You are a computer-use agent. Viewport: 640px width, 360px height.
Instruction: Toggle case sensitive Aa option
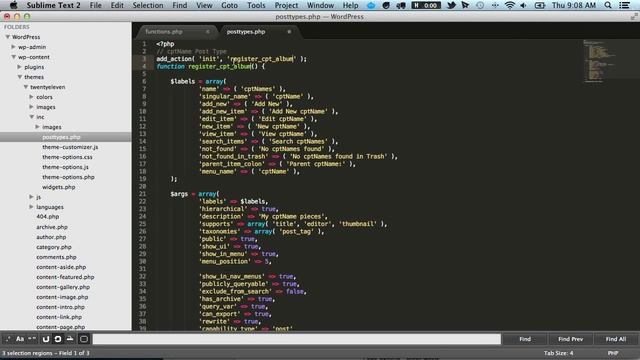(x=20, y=339)
